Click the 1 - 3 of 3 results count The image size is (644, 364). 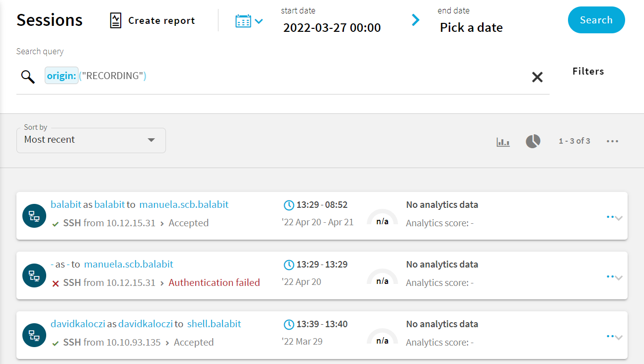574,141
